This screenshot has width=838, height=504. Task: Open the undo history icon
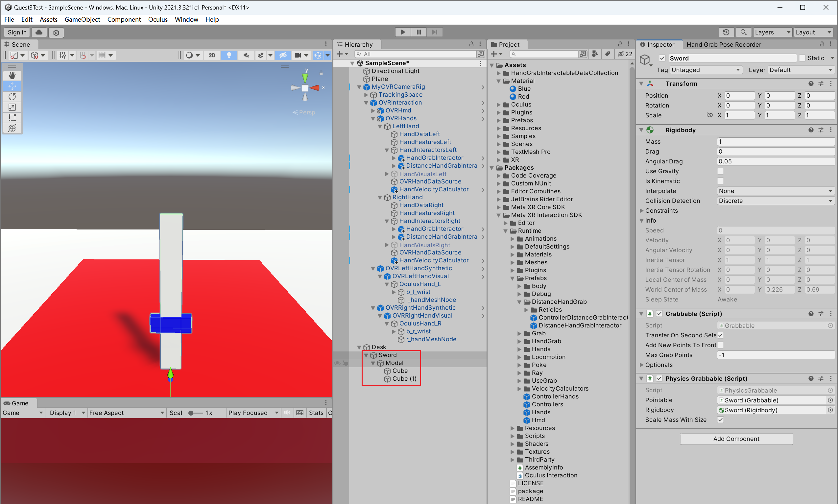point(726,32)
